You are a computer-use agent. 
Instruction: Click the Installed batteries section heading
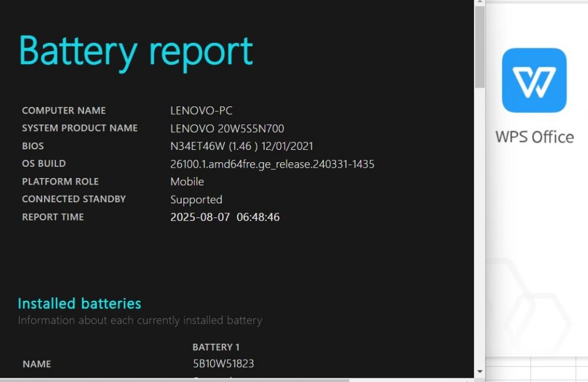(79, 304)
